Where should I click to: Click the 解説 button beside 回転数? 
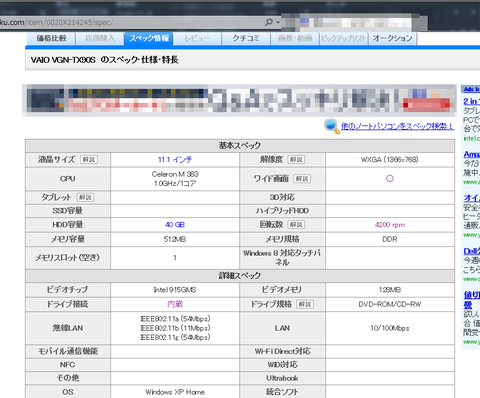[x=296, y=225]
